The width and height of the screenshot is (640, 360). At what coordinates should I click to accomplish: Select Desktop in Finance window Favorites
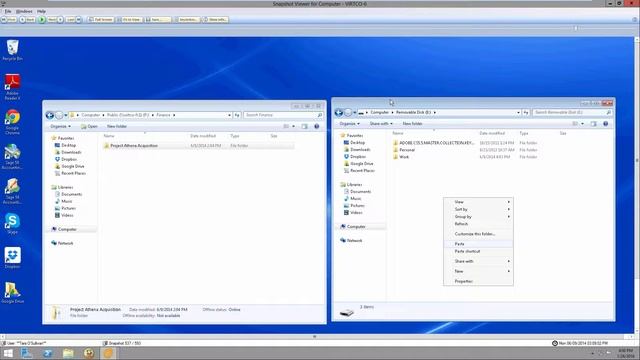pyautogui.click(x=68, y=145)
